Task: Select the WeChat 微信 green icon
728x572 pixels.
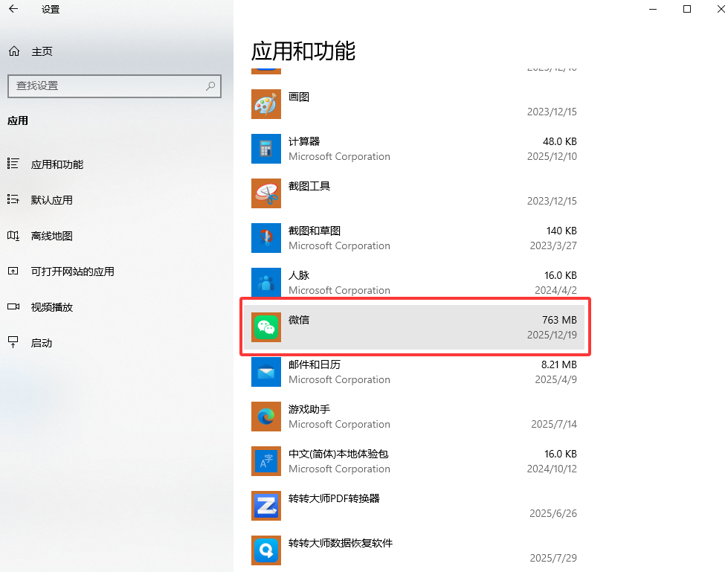Action: pos(265,327)
